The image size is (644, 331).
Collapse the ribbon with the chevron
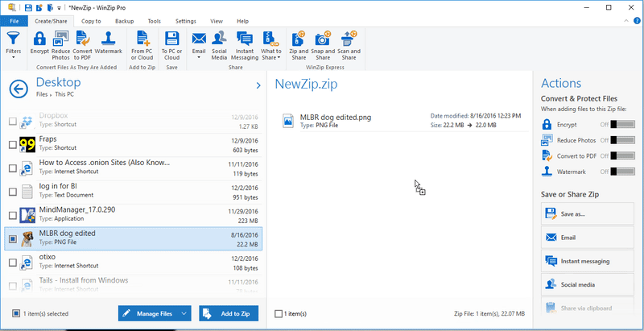626,21
